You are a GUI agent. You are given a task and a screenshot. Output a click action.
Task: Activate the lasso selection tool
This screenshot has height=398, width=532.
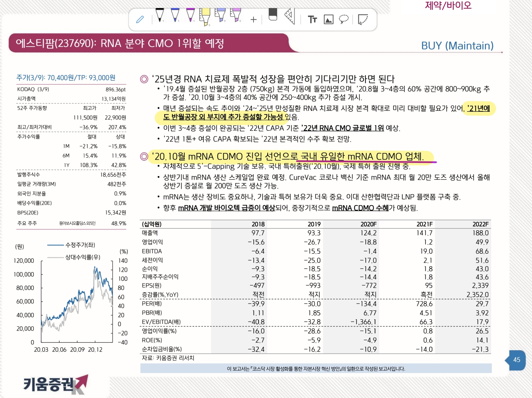[x=344, y=19]
